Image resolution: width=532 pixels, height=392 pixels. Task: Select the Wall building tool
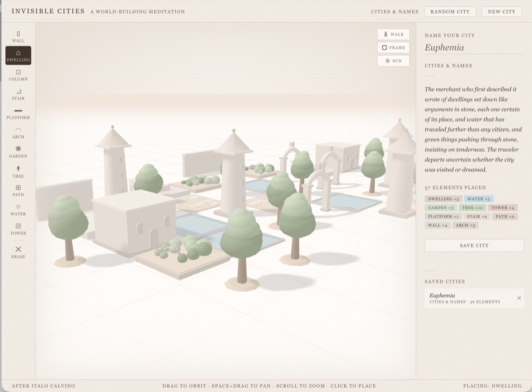pyautogui.click(x=18, y=36)
